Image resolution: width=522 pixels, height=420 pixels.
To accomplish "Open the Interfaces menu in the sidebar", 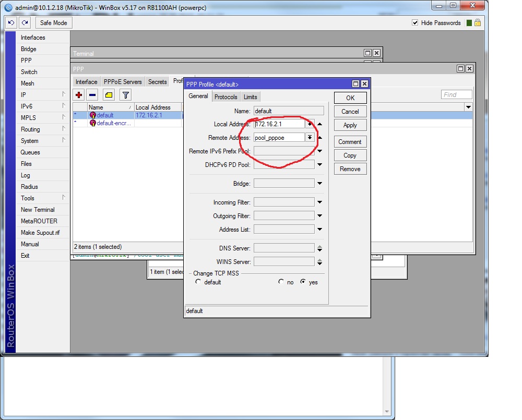I will coord(43,37).
